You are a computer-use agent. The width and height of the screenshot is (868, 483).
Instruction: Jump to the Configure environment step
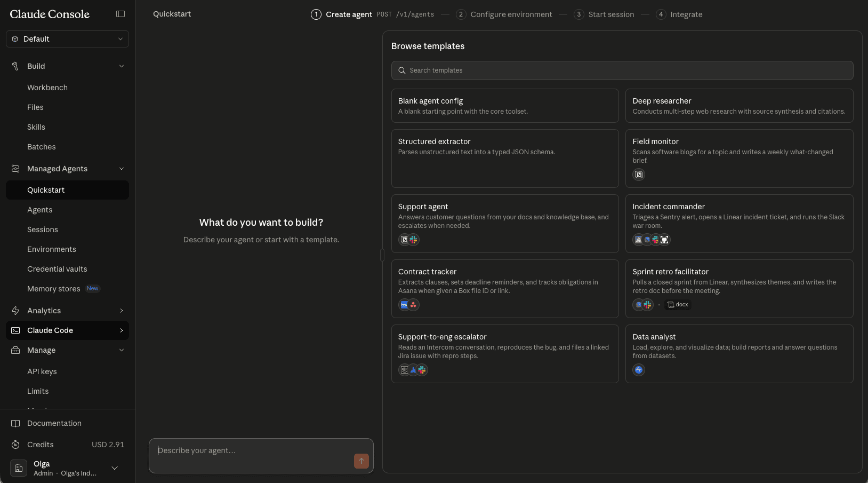coord(504,14)
